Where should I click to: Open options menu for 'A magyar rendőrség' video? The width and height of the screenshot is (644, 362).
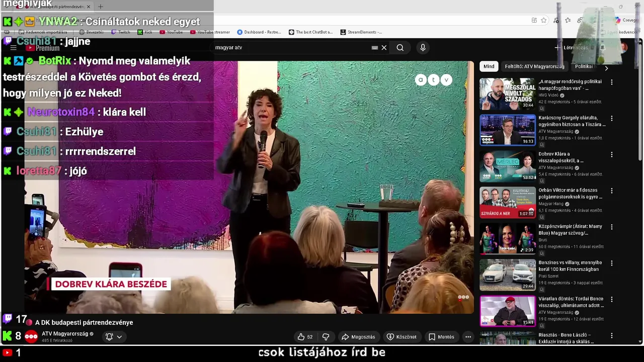click(612, 82)
